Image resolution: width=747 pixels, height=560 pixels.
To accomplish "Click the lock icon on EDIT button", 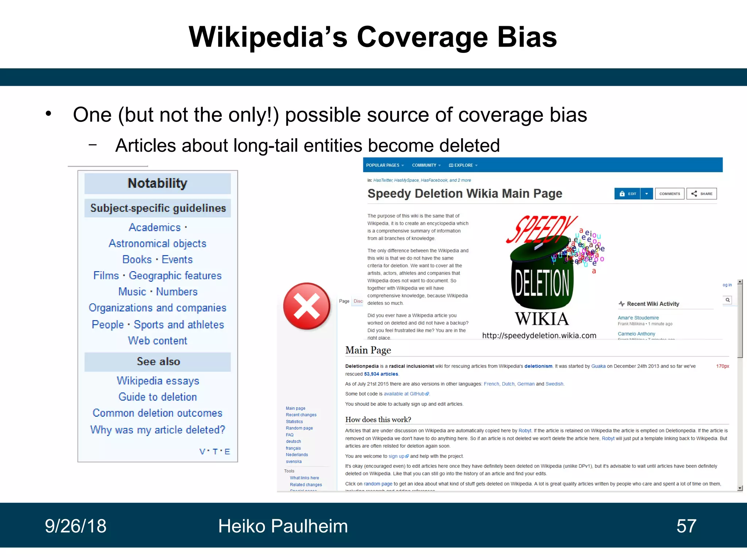I will [622, 194].
